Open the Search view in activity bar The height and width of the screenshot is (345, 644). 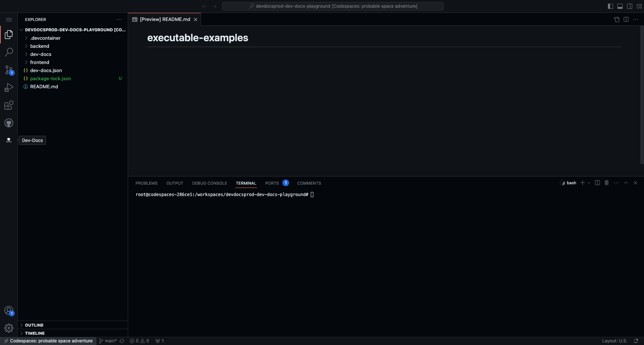pyautogui.click(x=9, y=52)
